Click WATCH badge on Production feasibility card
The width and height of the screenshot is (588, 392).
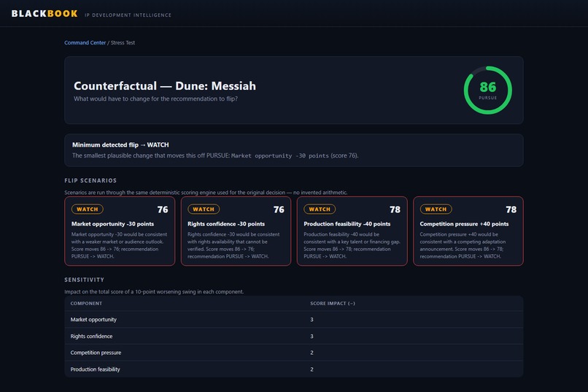point(320,210)
